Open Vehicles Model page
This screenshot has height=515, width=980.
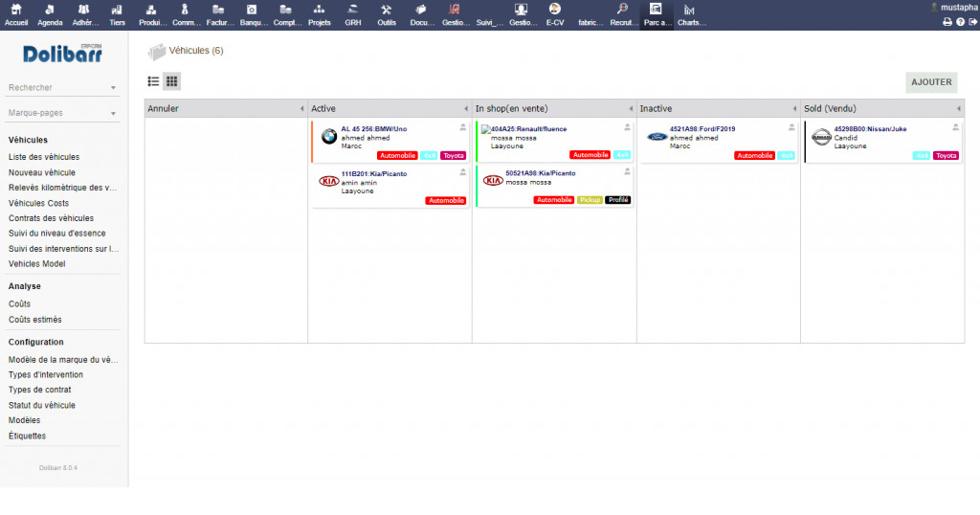point(37,264)
